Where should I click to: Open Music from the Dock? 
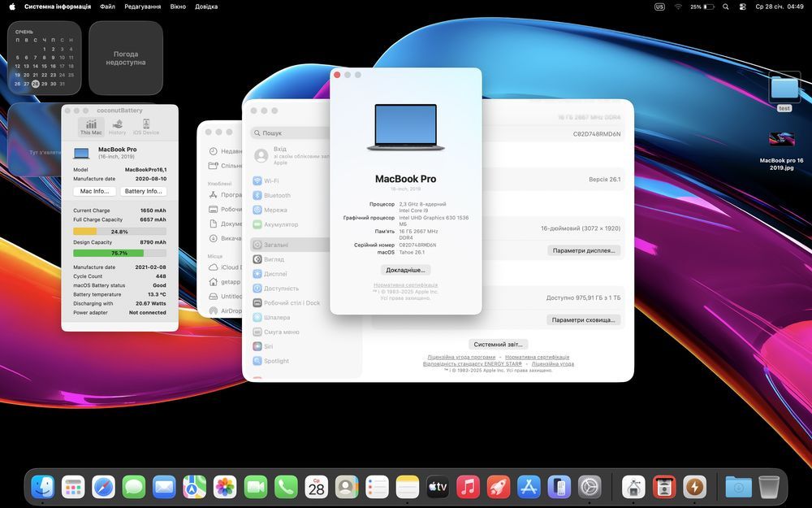click(x=469, y=487)
